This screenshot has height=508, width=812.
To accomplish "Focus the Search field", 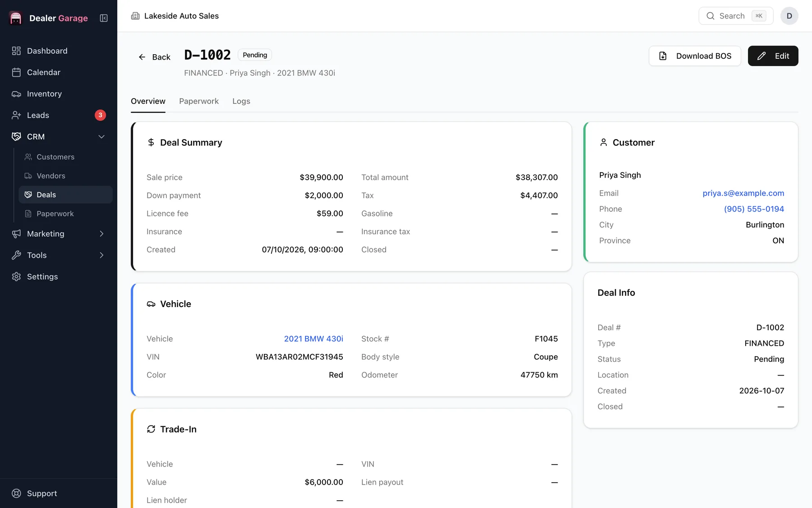I will 736,16.
